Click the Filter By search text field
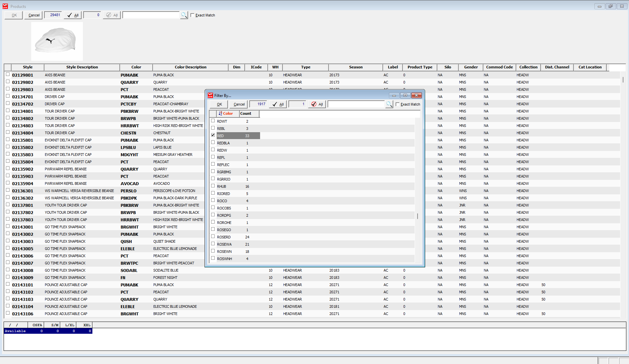The image size is (629, 364). pyautogui.click(x=356, y=104)
